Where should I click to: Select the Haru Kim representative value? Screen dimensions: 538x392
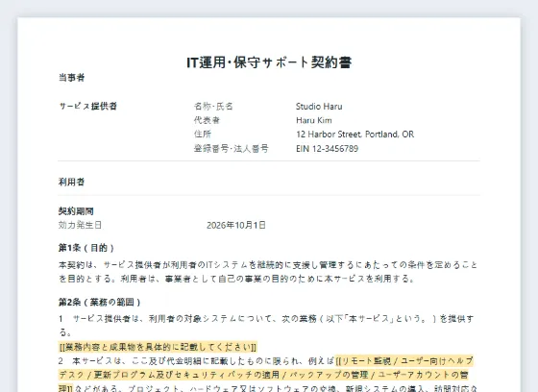pyautogui.click(x=314, y=120)
